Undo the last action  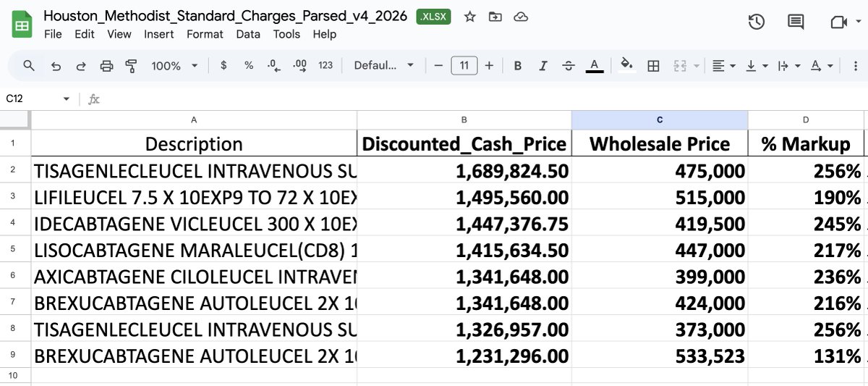click(x=56, y=66)
